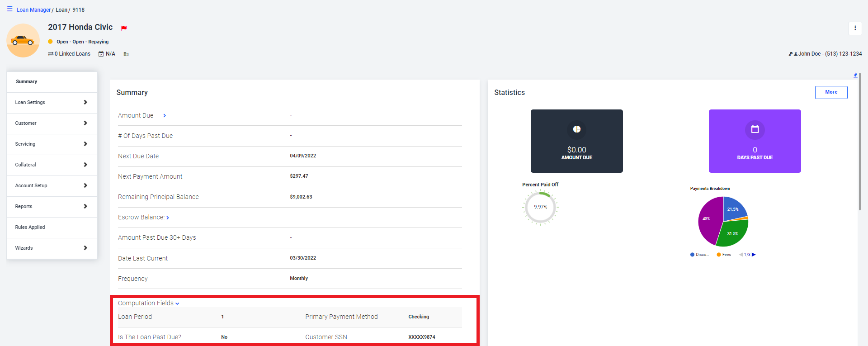Click the blue 21.5% pie slice

[x=733, y=209]
